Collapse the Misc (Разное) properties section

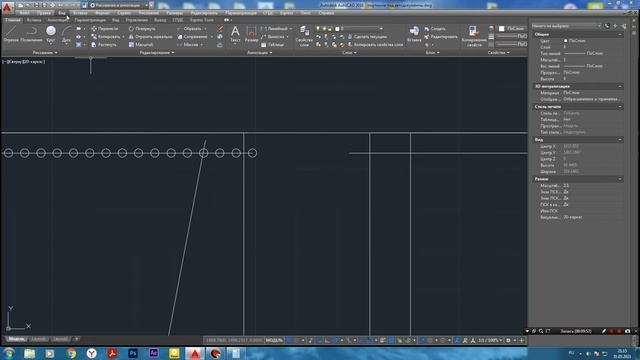pyautogui.click(x=620, y=179)
